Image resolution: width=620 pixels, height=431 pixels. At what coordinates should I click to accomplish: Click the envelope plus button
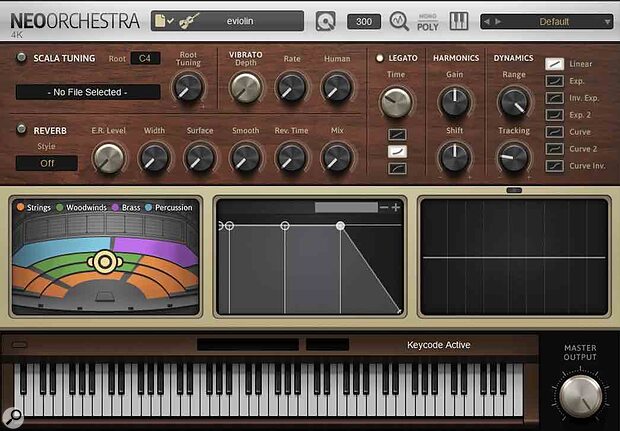(x=396, y=207)
